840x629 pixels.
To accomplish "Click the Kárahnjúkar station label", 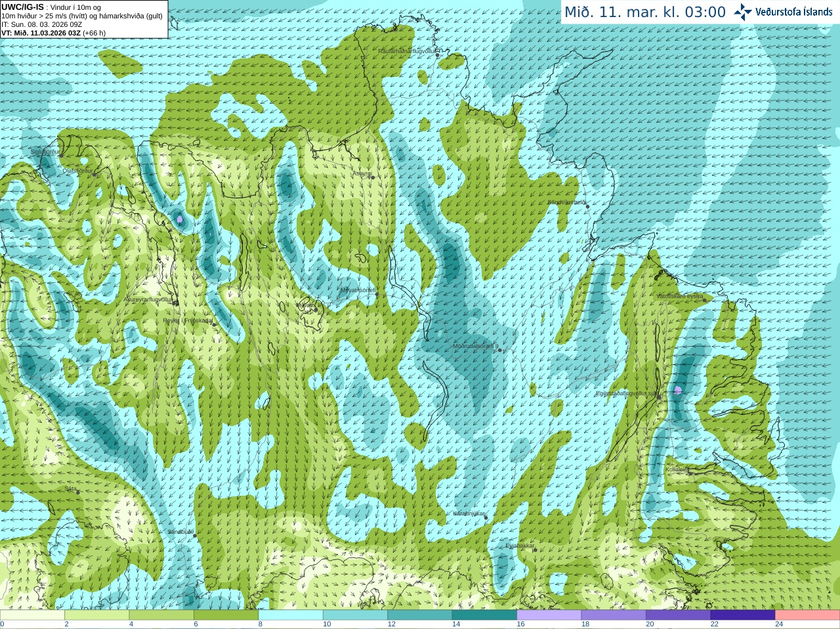I will coord(469,513).
